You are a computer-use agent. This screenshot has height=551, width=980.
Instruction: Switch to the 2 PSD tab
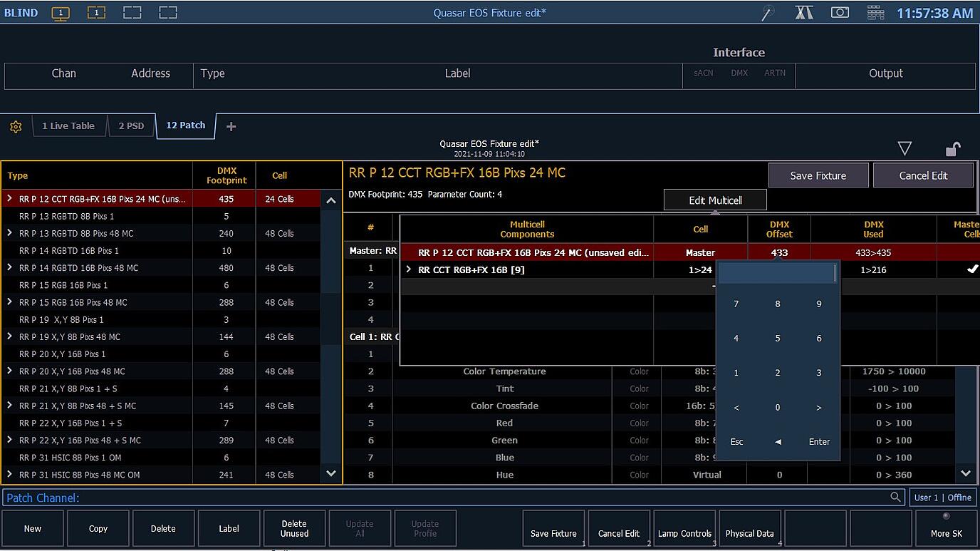[131, 125]
